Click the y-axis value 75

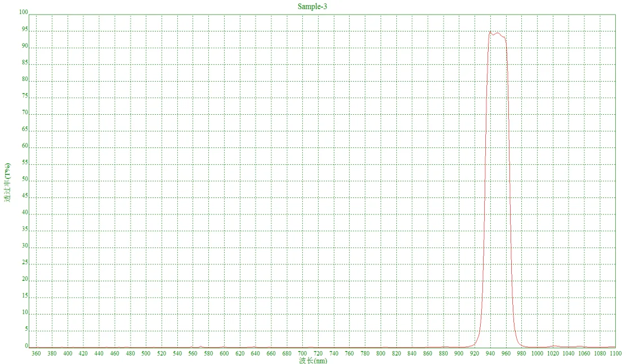(x=25, y=96)
